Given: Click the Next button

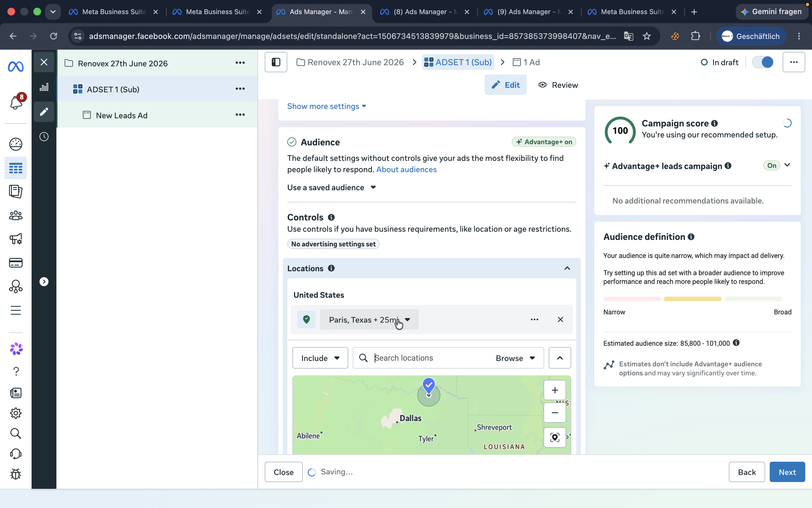Looking at the screenshot, I should click(787, 472).
